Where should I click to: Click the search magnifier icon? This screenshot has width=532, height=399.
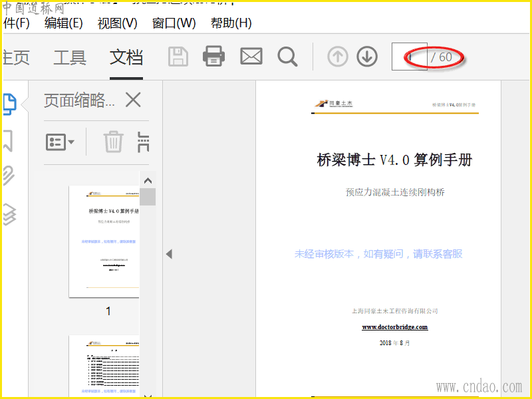(287, 57)
